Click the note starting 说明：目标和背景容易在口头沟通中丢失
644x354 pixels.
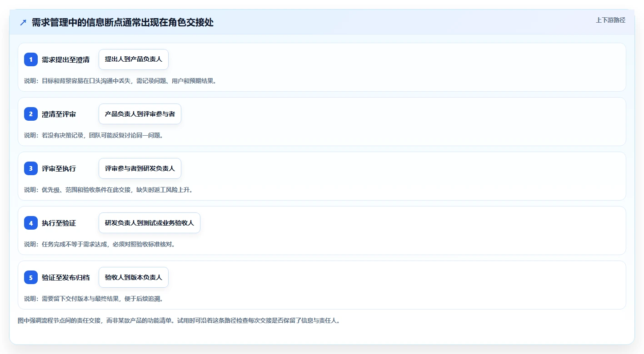click(x=120, y=81)
